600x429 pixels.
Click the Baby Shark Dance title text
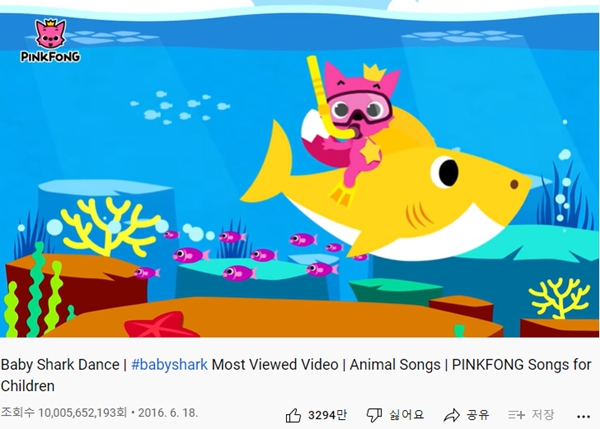pos(60,365)
